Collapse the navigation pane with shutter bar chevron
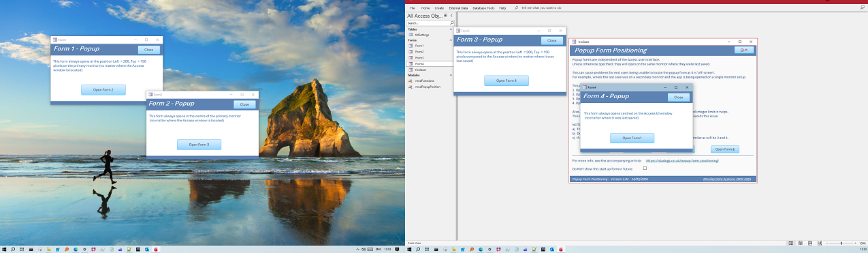868x253 pixels. coord(451,15)
